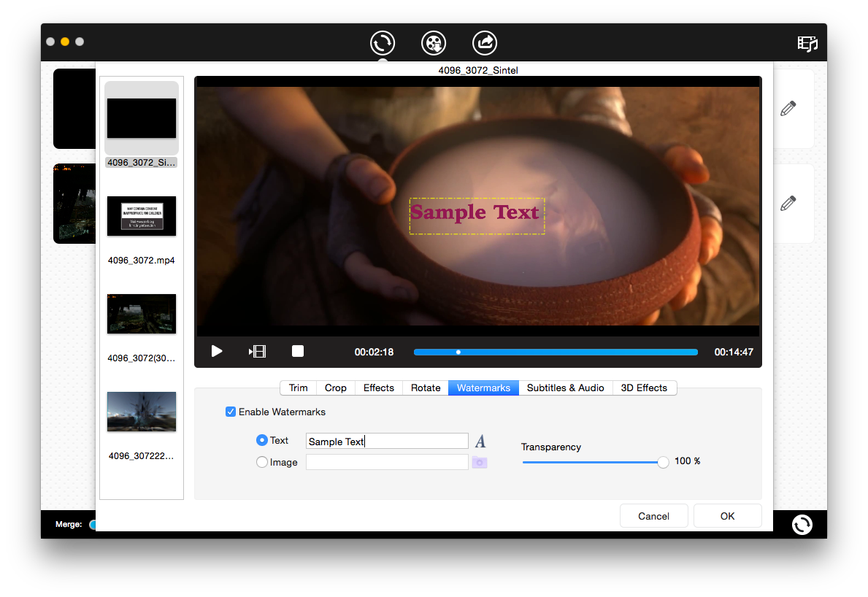
Task: Click the top pencil edit icon
Action: (788, 109)
